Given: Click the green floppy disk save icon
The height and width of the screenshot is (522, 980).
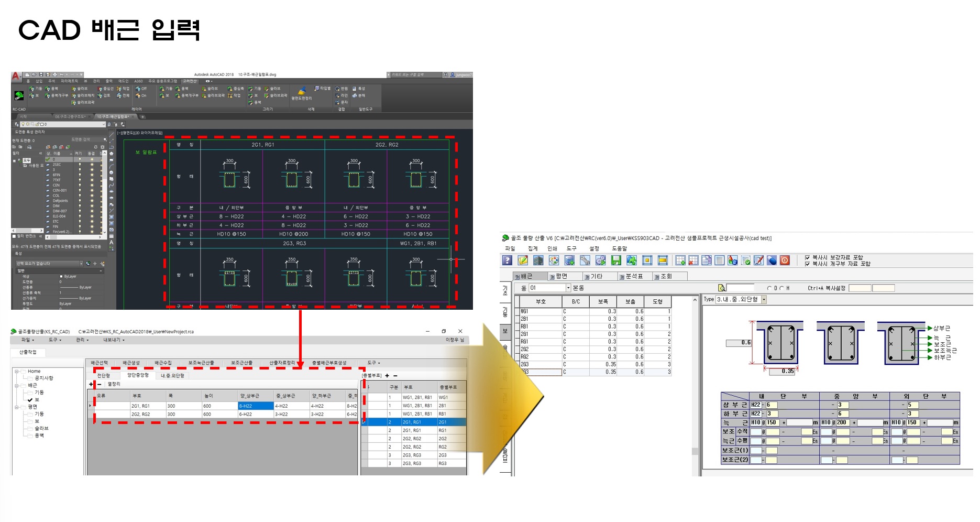Looking at the screenshot, I should [616, 260].
